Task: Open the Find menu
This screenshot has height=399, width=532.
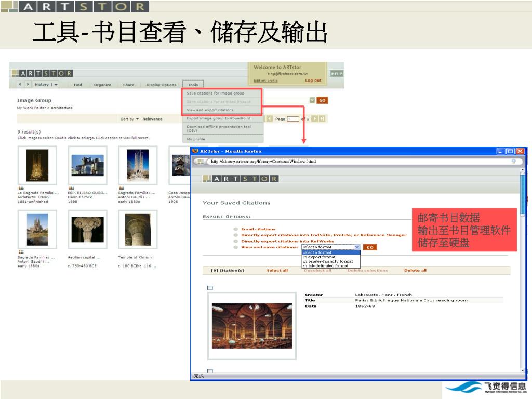Action: (x=78, y=85)
